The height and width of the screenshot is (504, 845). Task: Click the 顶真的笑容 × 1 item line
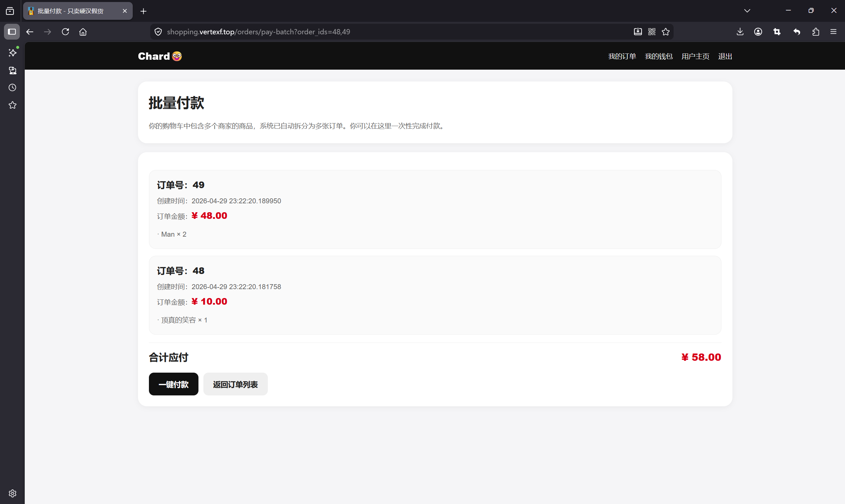(182, 320)
